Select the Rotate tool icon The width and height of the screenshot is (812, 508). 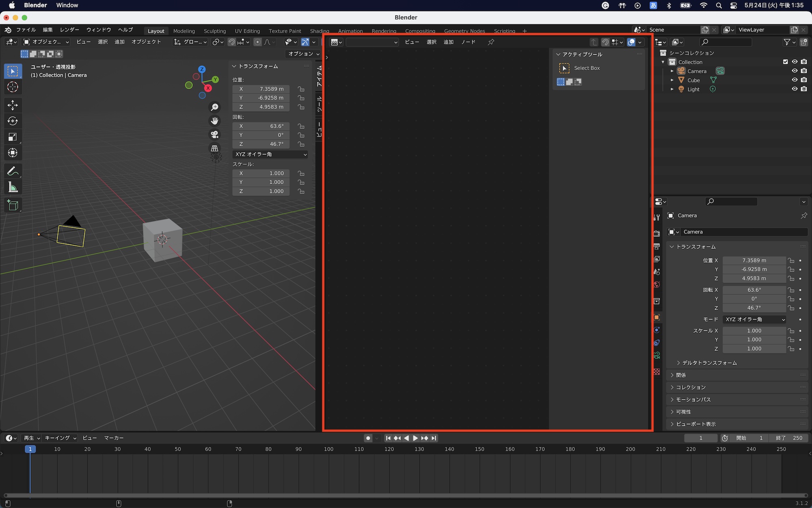click(13, 121)
